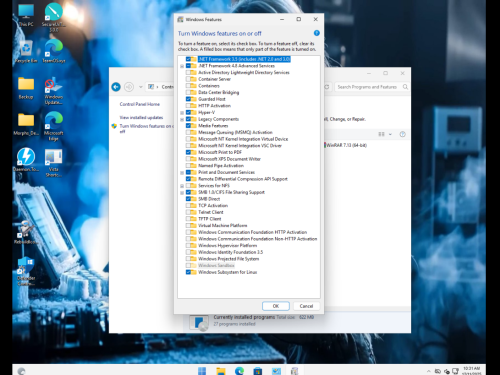Expand SMB 1.0/CIFS File Sharing Support
Viewport: 500px width, 375px height.
[182, 193]
